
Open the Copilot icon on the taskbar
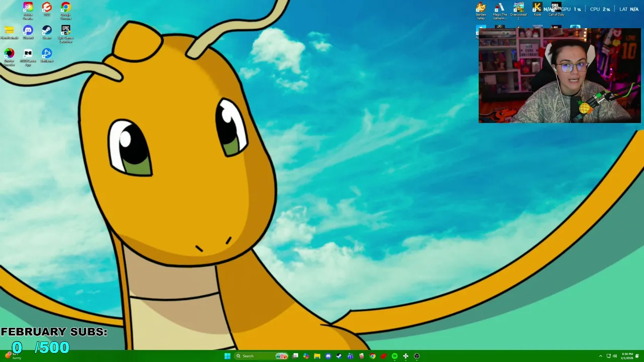(x=306, y=356)
